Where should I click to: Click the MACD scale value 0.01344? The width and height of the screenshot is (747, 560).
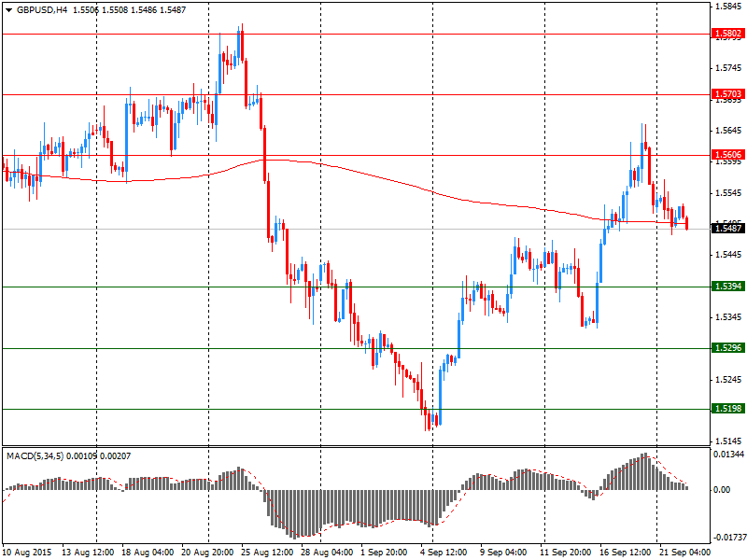pyautogui.click(x=728, y=455)
